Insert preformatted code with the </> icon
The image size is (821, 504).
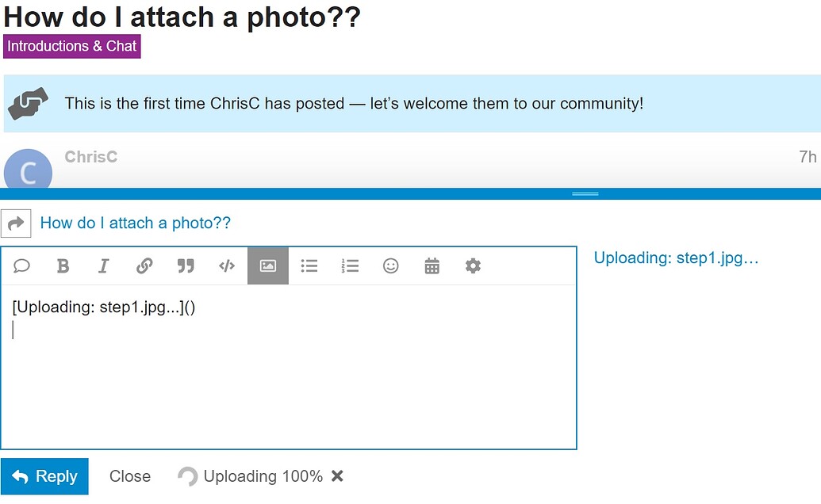227,266
